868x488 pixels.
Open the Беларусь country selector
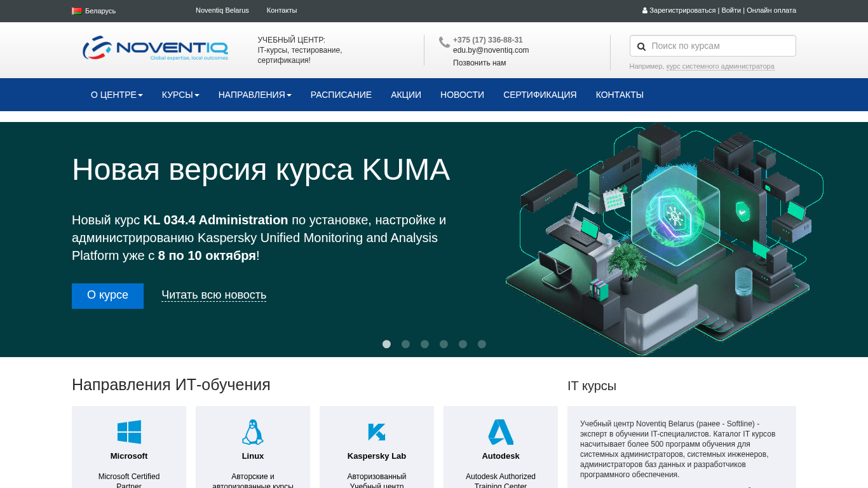pyautogui.click(x=94, y=11)
